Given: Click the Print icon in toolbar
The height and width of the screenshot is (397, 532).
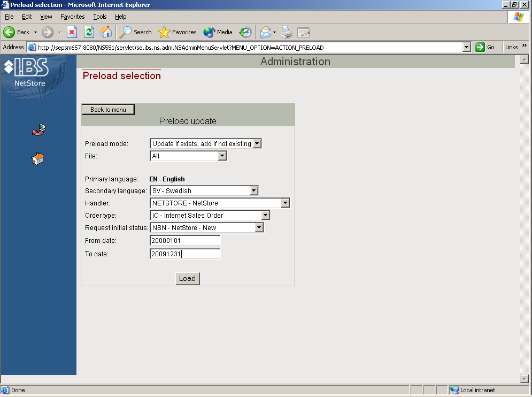Looking at the screenshot, I should pyautogui.click(x=287, y=32).
